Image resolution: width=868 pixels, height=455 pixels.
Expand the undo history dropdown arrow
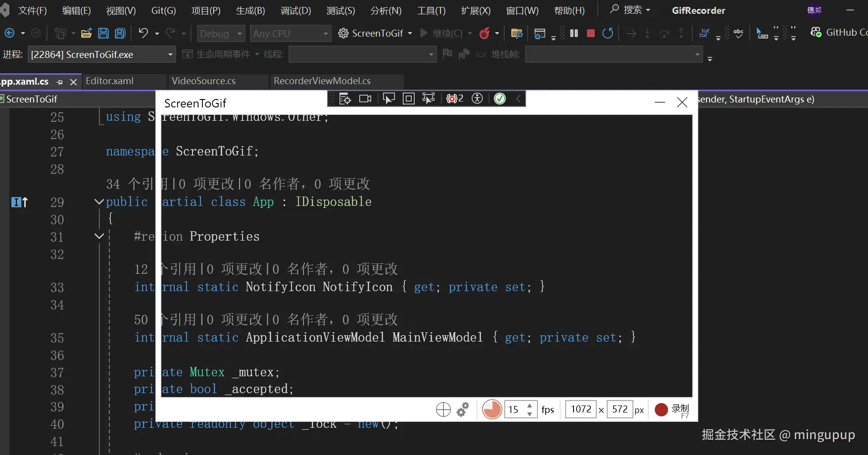(157, 33)
